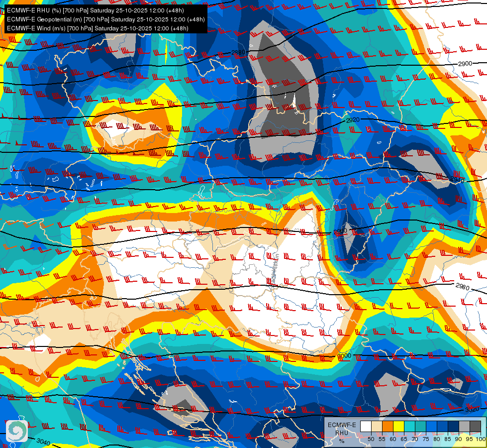
Task: Click the 2920 contour label
Action: click(353, 120)
